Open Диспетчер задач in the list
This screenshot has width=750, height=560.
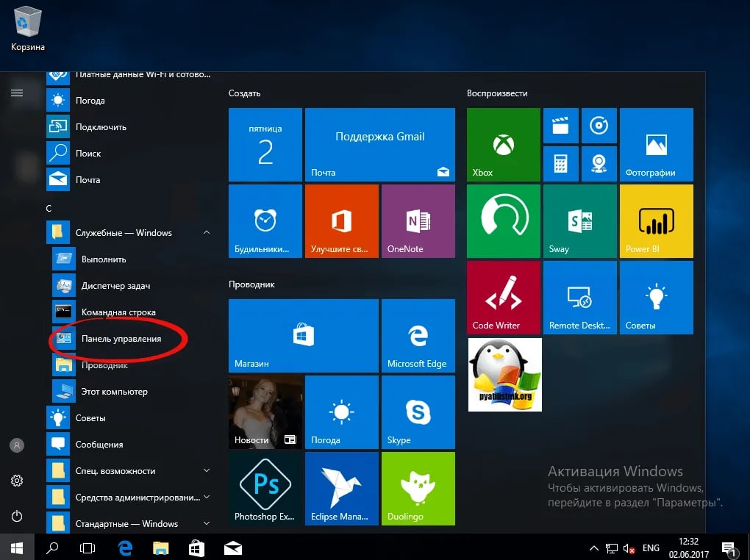pyautogui.click(x=132, y=285)
